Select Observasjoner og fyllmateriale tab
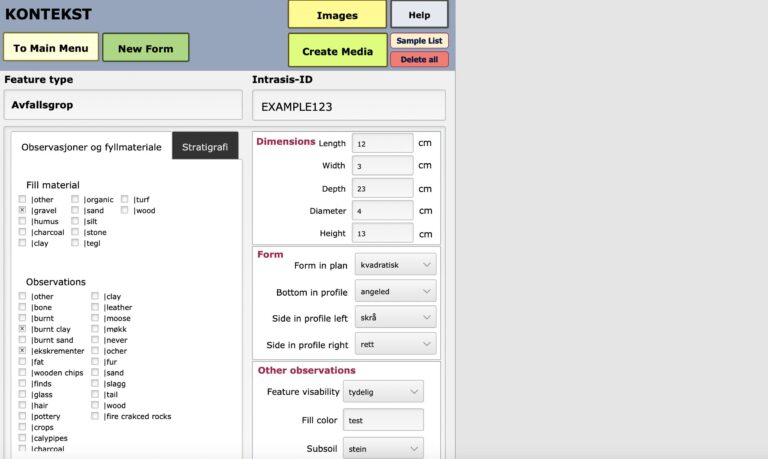Viewport: 768px width, 459px height. coord(91,147)
